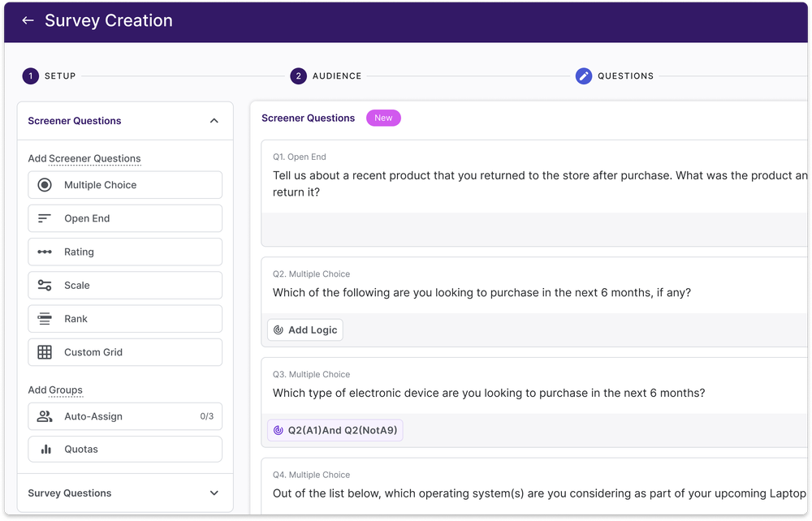Edit the Q2(A1)And Q2(NotA9) logic
Screen dimensions: 812x521
point(335,430)
